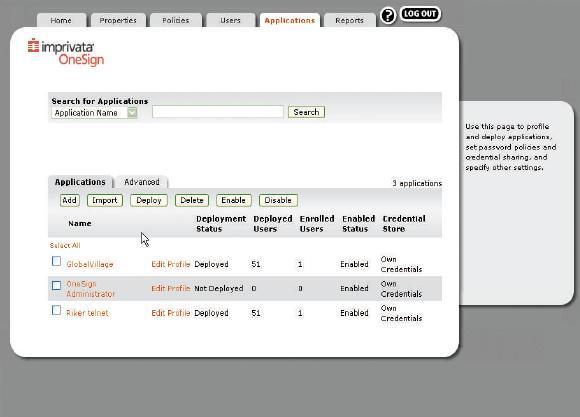Click Deployed status in GlobalVillage row
580x417 pixels.
pos(211,264)
